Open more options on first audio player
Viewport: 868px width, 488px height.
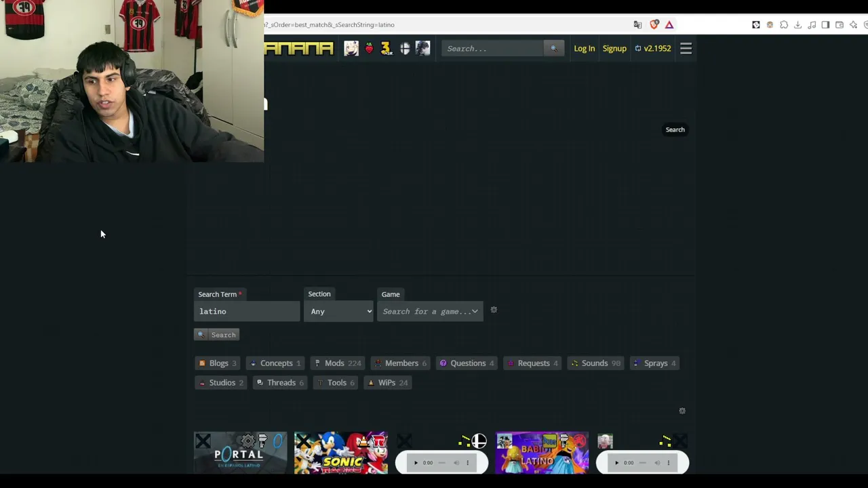click(x=467, y=463)
